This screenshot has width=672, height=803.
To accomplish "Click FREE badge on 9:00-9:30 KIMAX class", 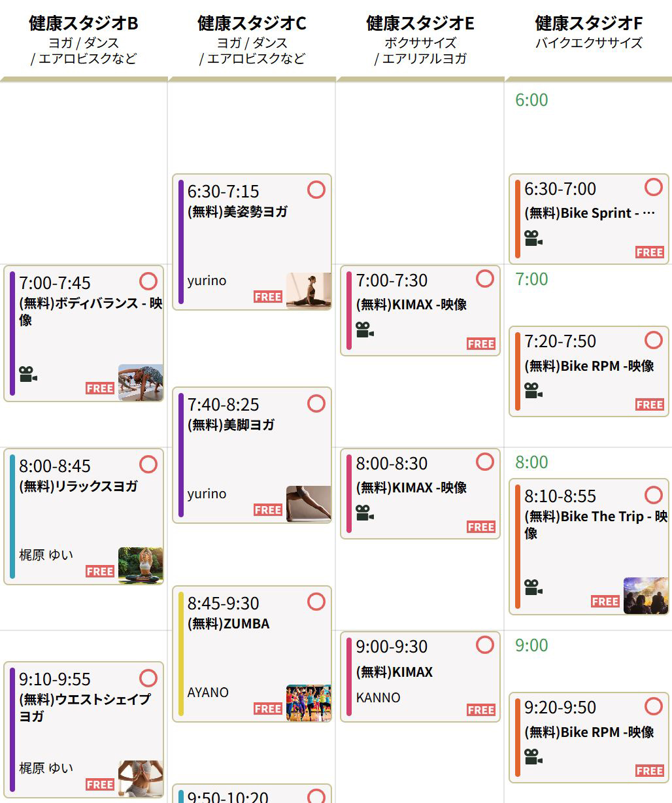I will click(481, 710).
